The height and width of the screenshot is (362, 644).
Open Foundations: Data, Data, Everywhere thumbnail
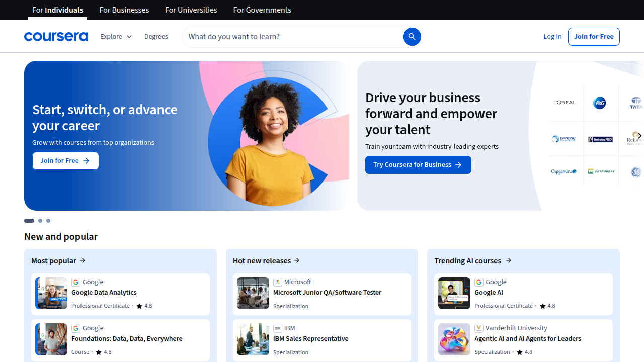[51, 339]
